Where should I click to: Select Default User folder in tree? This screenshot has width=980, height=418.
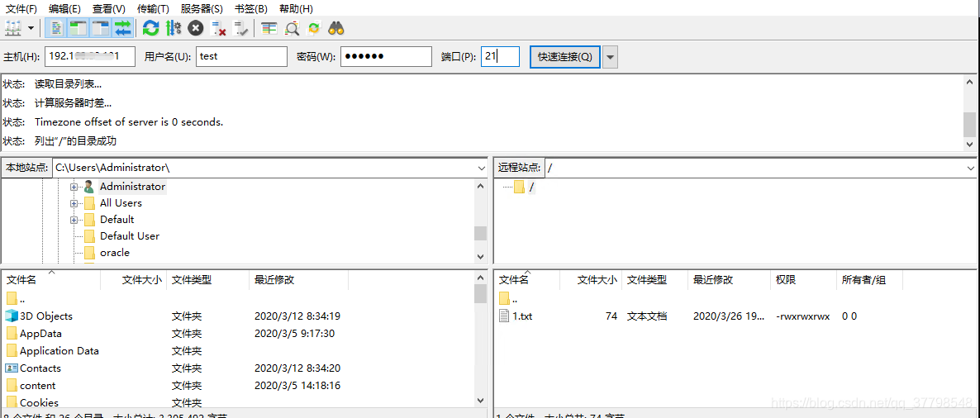point(130,236)
